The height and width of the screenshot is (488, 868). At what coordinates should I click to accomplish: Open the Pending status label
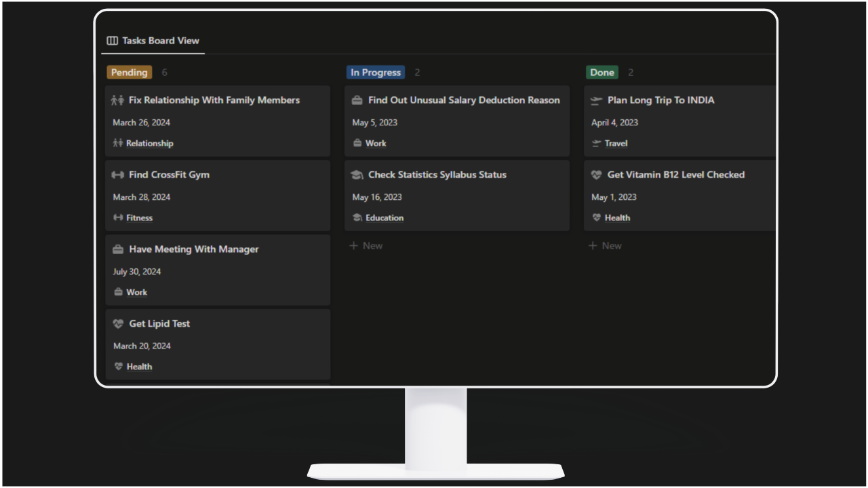pyautogui.click(x=129, y=72)
